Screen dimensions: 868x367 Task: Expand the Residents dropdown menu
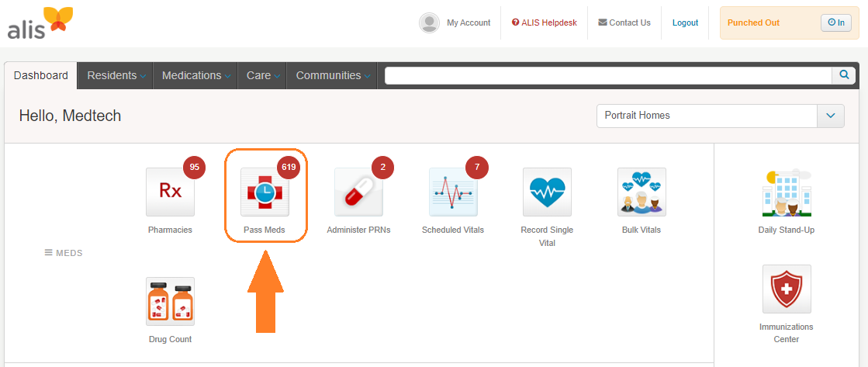tap(115, 75)
